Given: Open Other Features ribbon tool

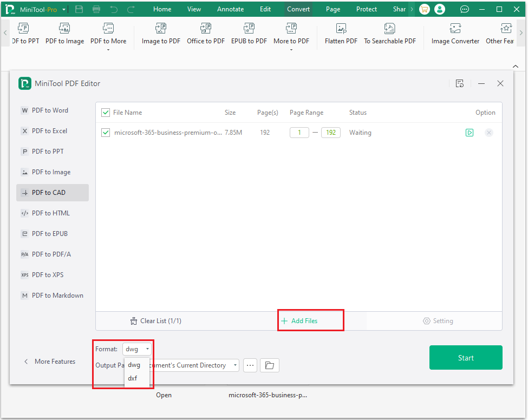Looking at the screenshot, I should pos(500,34).
